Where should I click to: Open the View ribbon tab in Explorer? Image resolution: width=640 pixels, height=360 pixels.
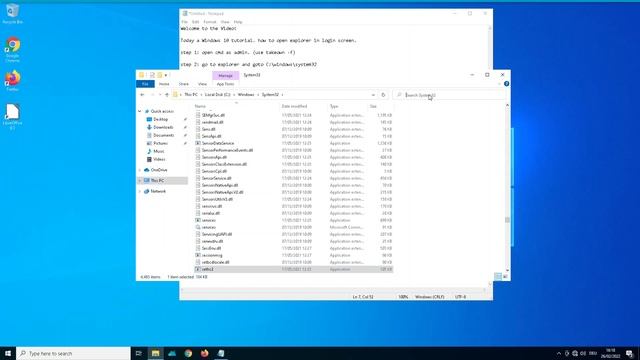point(202,84)
